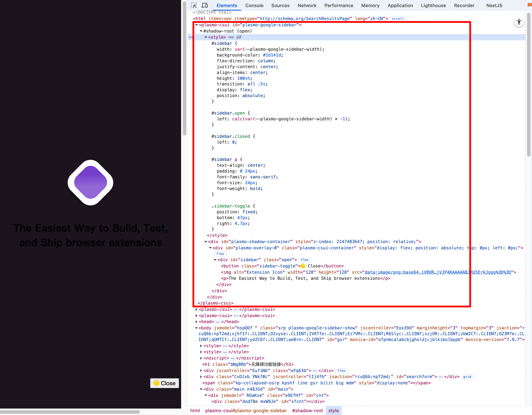Expand the noscript element

pos(200,358)
